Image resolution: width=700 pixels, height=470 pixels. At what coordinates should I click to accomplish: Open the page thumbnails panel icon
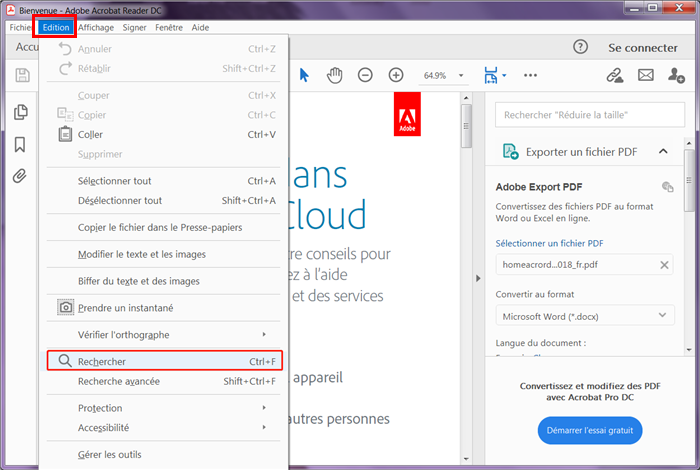point(21,112)
